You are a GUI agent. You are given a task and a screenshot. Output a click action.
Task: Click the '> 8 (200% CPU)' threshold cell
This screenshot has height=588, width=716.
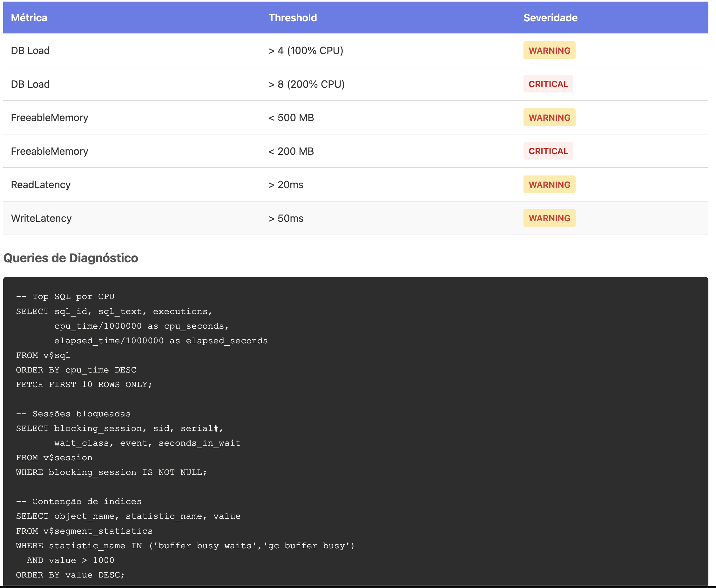pos(306,84)
